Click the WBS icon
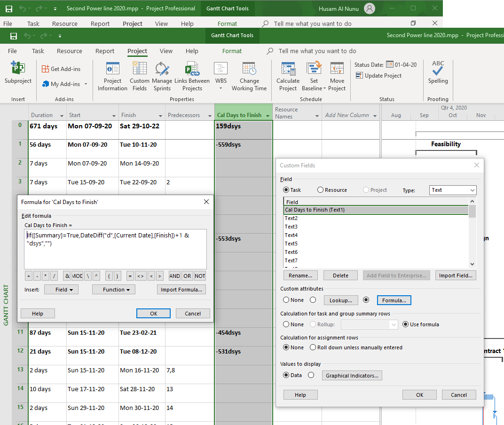This screenshot has width=504, height=425. tap(221, 69)
